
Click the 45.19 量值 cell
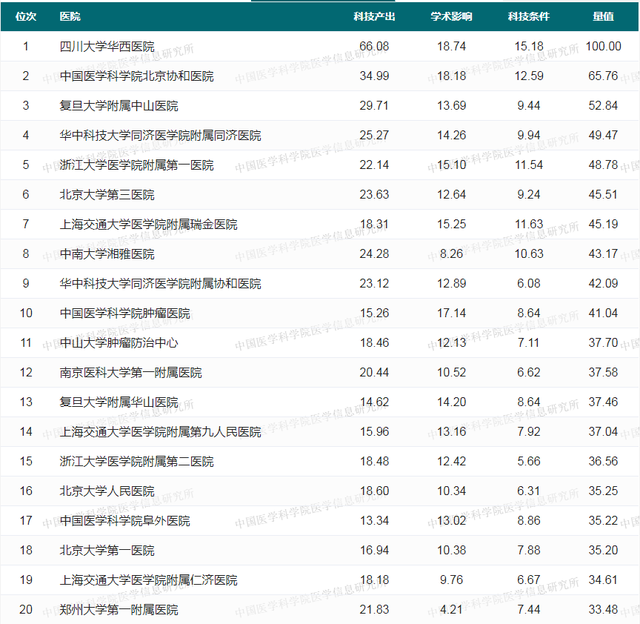tap(603, 224)
